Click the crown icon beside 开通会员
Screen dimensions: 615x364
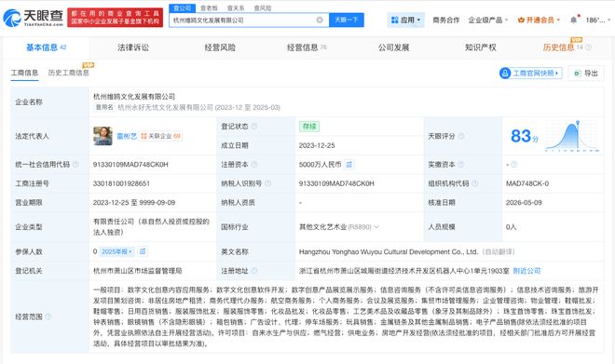pos(521,20)
